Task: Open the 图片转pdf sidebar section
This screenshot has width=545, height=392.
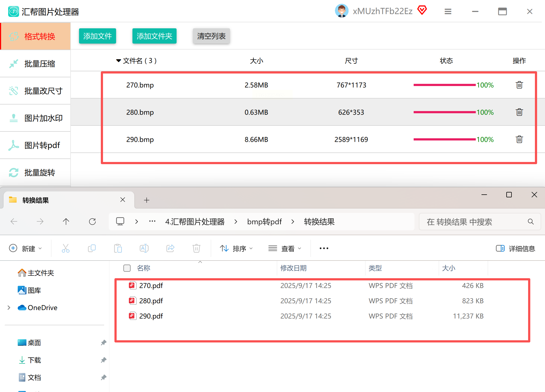Action: (35, 145)
